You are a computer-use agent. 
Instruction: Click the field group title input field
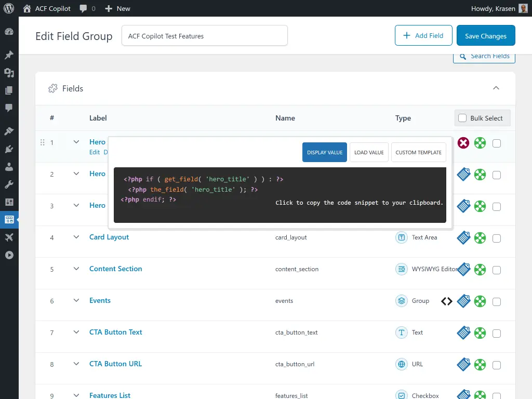(x=204, y=35)
